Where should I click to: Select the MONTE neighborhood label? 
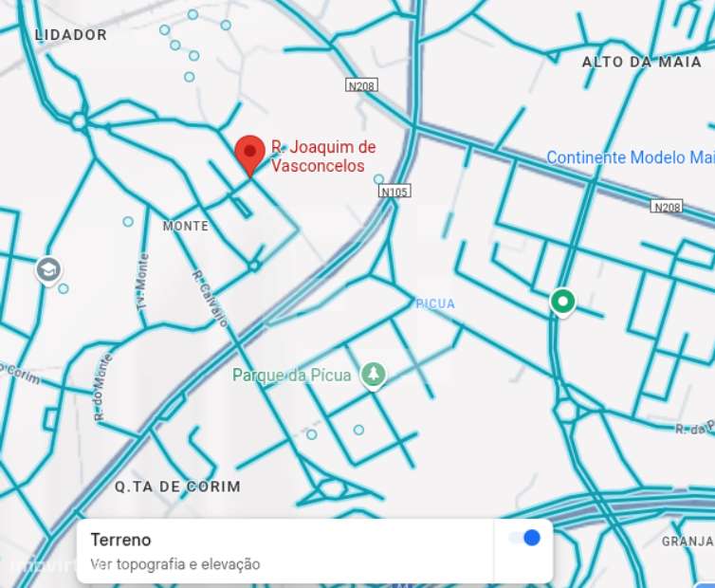click(186, 227)
